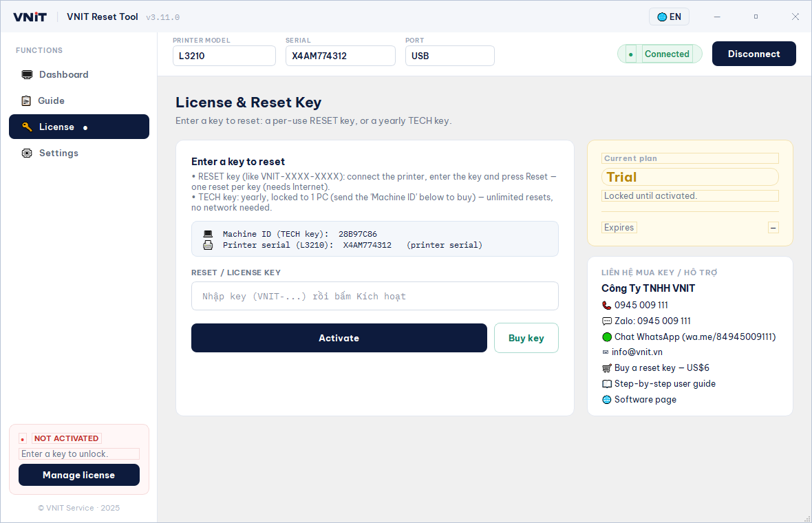The image size is (812, 523).
Task: Click the Expires label in plan card
Action: pyautogui.click(x=619, y=227)
